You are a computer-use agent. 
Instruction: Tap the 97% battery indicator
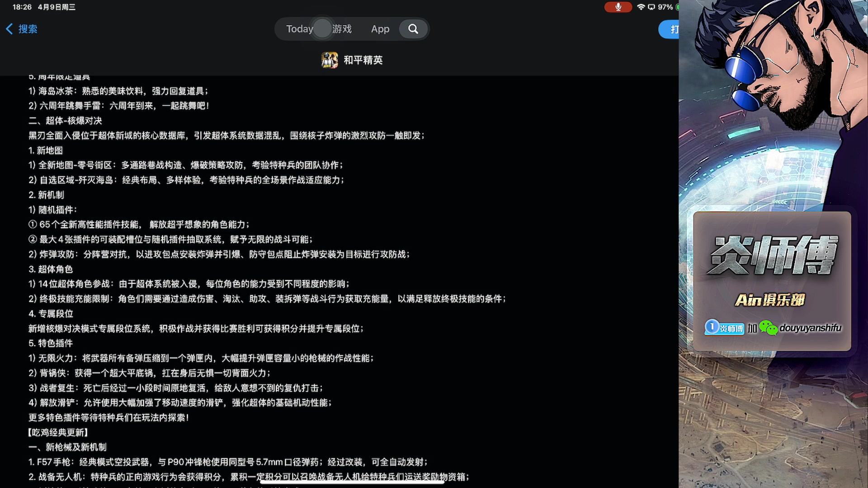(x=668, y=7)
